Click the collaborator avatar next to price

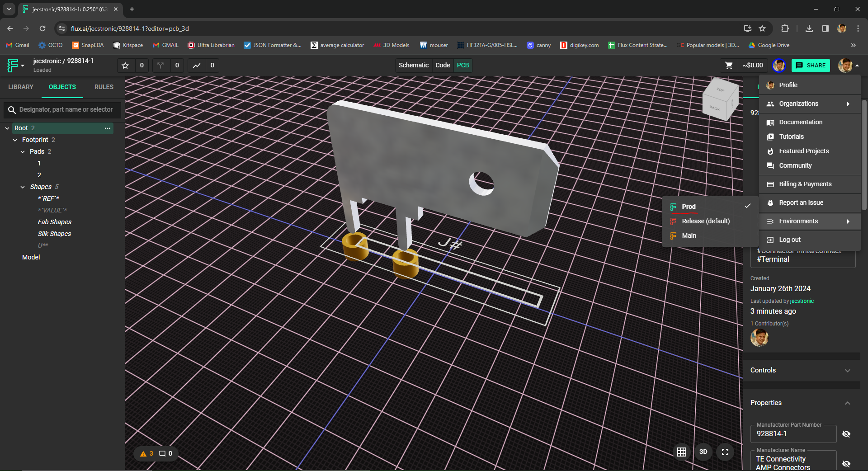click(x=778, y=66)
